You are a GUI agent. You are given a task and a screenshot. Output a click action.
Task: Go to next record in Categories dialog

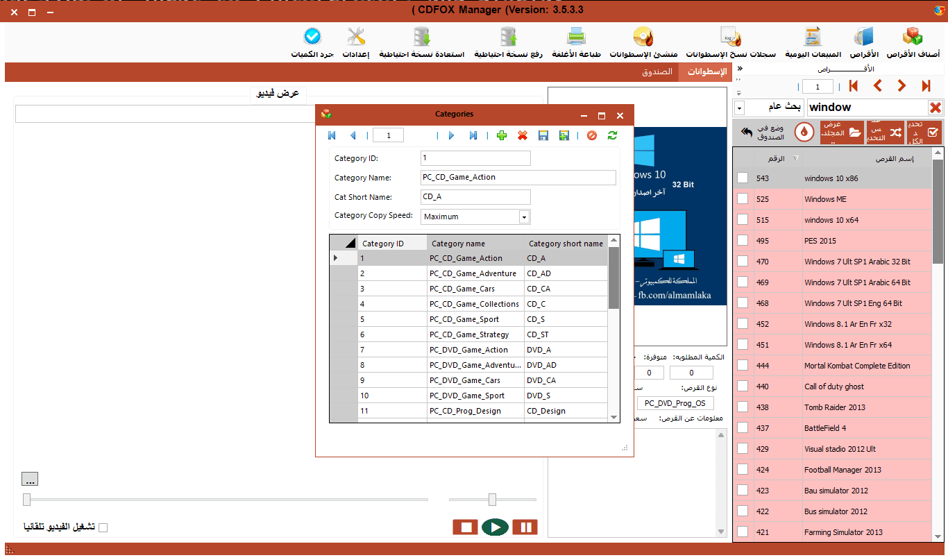tap(451, 135)
